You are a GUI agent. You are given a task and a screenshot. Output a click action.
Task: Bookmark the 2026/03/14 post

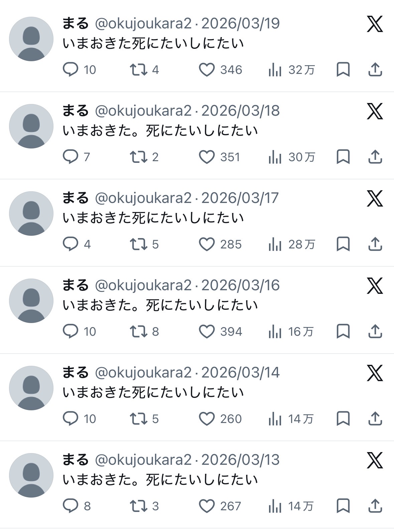click(343, 419)
